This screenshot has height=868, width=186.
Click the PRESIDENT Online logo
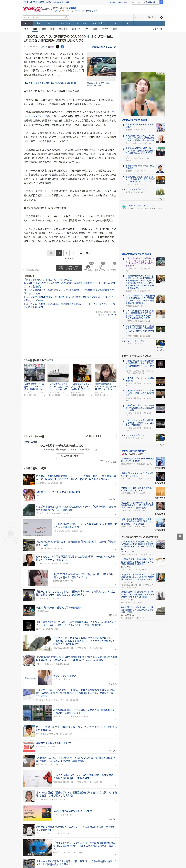(x=104, y=47)
